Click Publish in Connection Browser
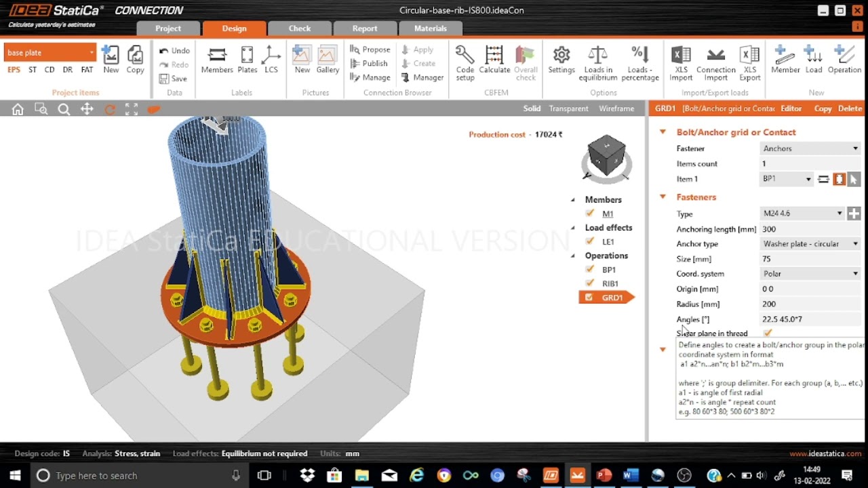The height and width of the screenshot is (488, 868). [369, 63]
